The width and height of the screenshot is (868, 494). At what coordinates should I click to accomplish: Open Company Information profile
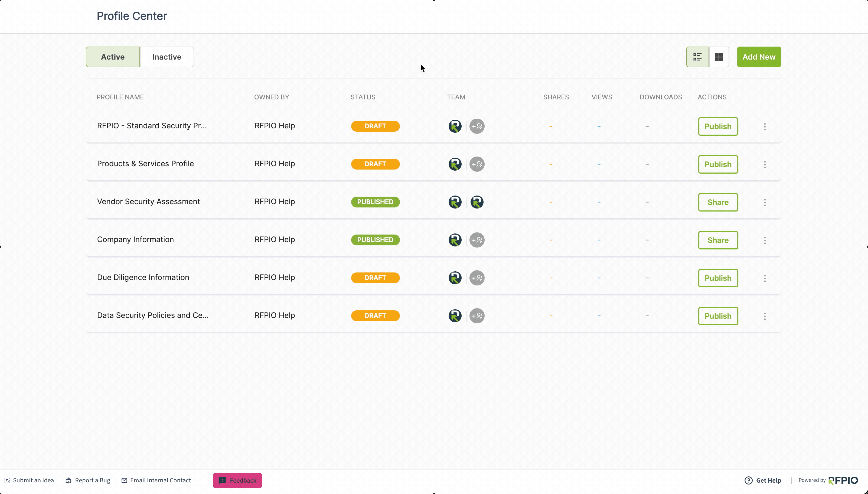135,239
